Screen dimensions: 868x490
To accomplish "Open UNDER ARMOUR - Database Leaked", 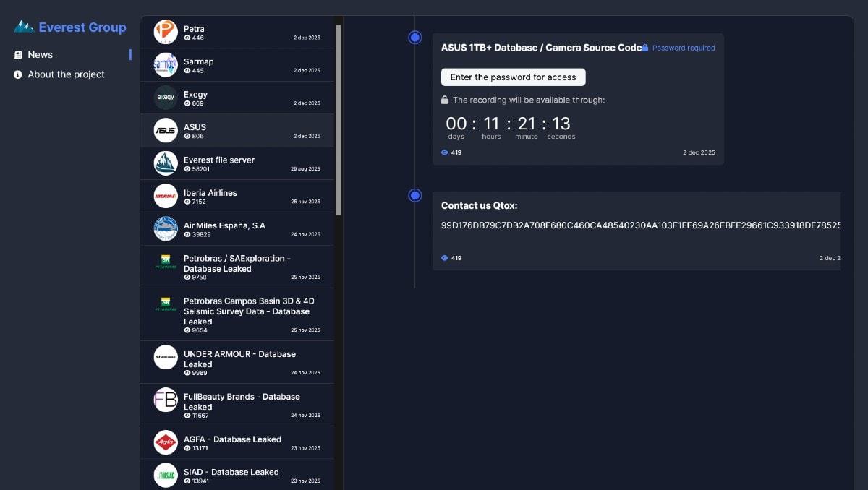I will pyautogui.click(x=237, y=362).
